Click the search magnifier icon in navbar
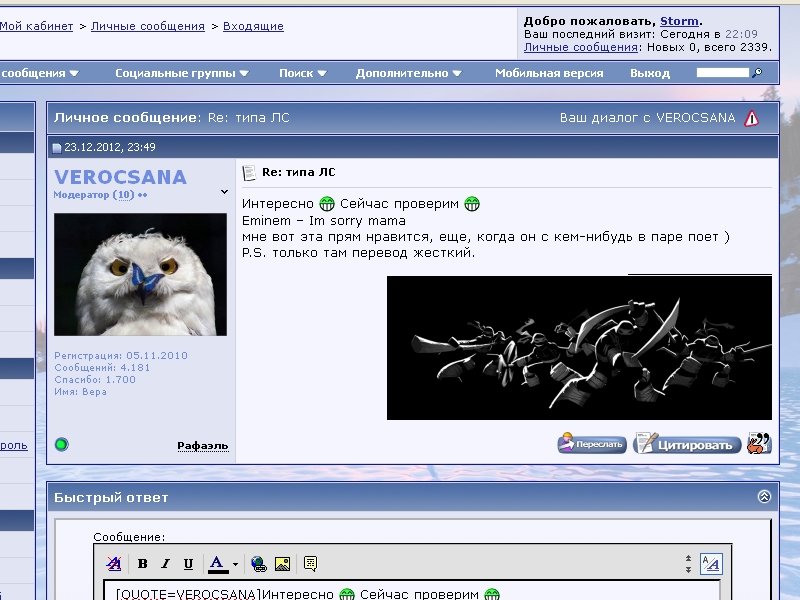The image size is (800, 600). (757, 73)
